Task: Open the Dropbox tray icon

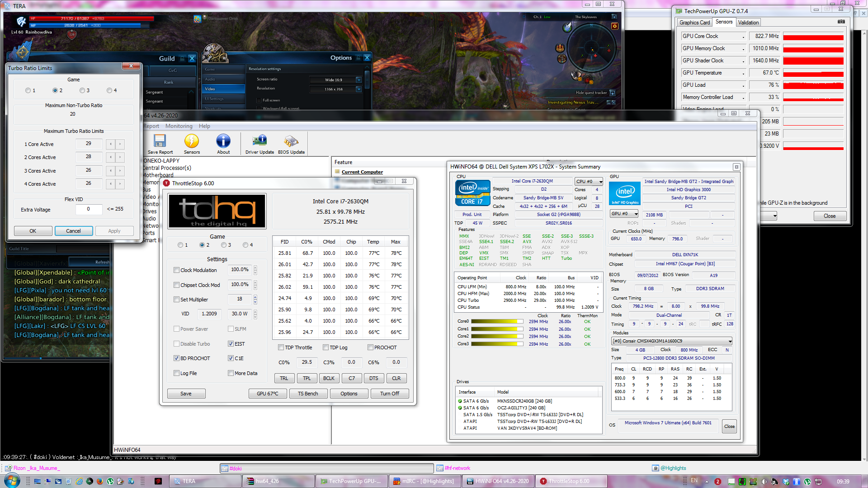Action: (786, 481)
